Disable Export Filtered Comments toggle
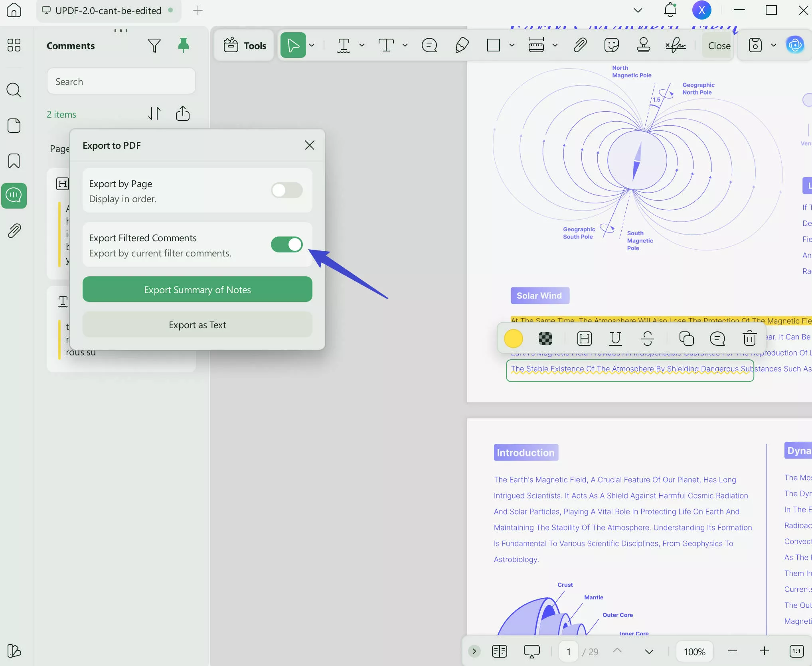This screenshot has height=666, width=812. click(286, 244)
